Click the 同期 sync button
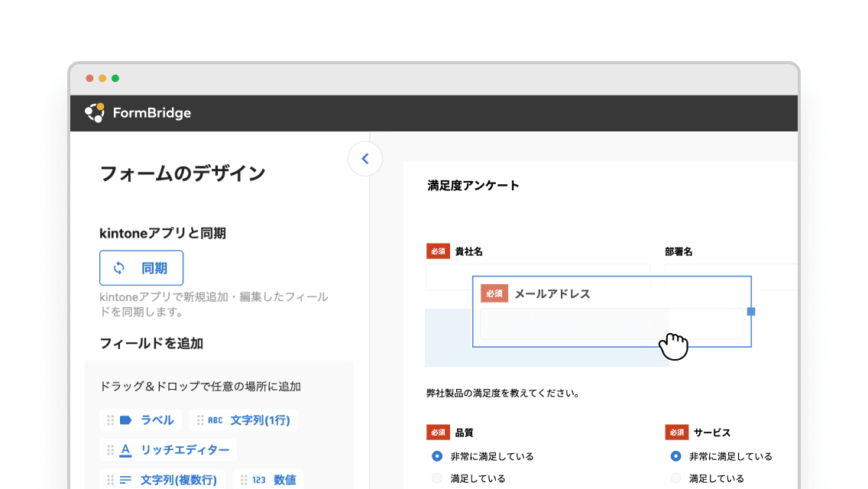The image size is (868, 489). 141,268
